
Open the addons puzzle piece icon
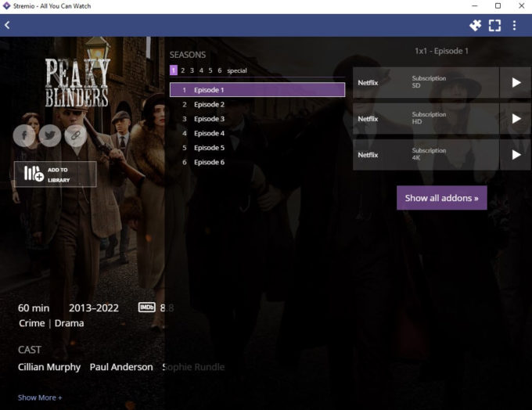tap(475, 25)
